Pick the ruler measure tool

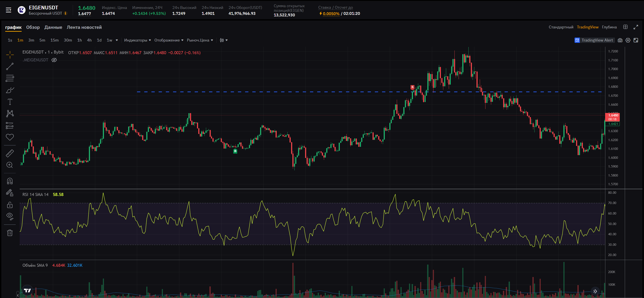click(x=10, y=153)
